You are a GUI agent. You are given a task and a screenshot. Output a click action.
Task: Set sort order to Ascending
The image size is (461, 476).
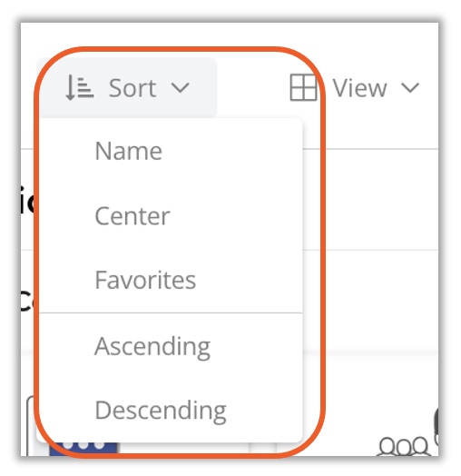point(152,346)
